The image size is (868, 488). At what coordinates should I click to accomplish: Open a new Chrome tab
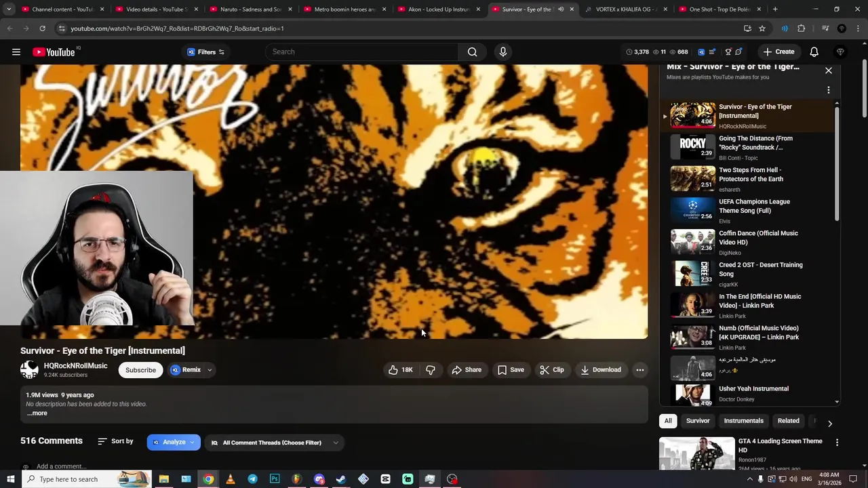[774, 9]
